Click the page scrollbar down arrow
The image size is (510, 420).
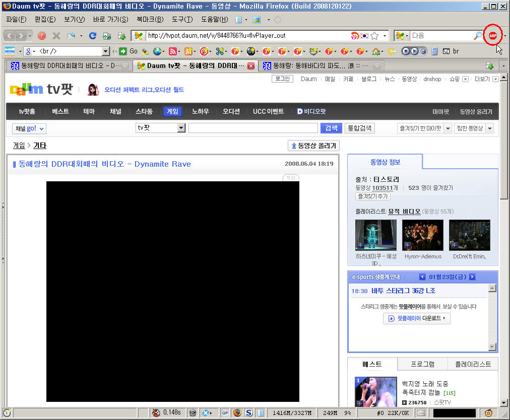(503, 402)
